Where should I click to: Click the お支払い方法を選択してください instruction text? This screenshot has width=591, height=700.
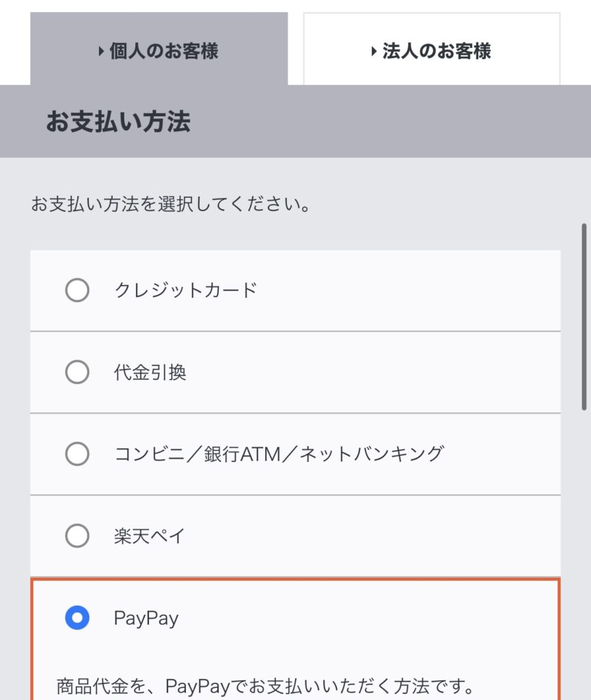(x=171, y=204)
